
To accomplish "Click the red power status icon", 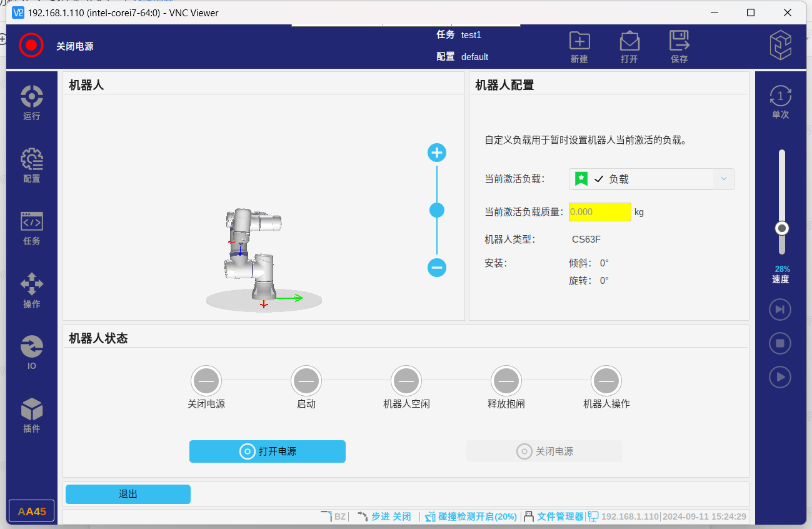I will [31, 45].
